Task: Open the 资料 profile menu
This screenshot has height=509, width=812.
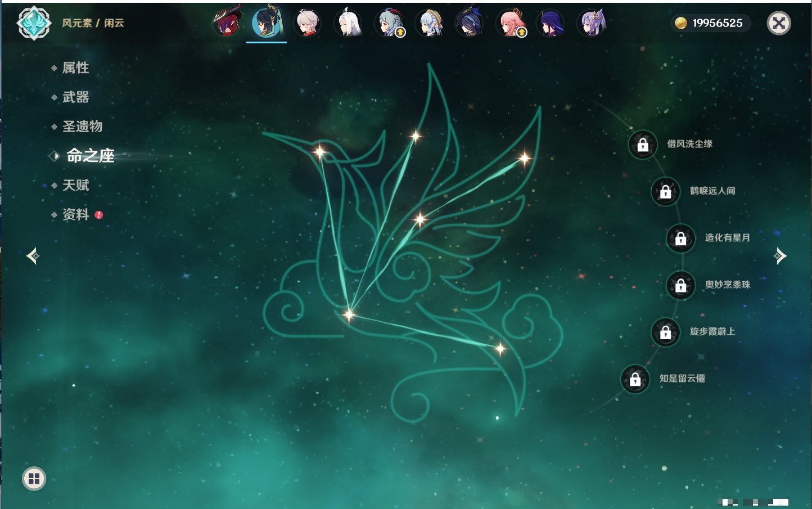Action: (x=76, y=214)
